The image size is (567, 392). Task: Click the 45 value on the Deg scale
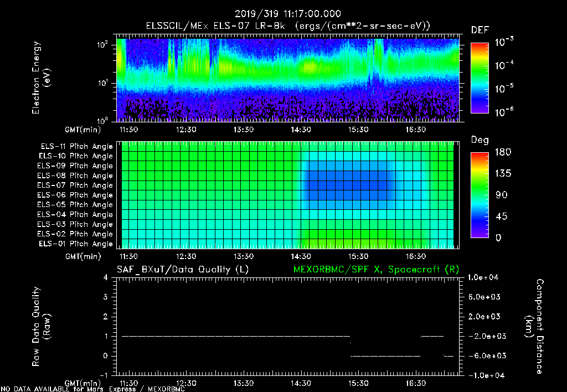tap(502, 216)
